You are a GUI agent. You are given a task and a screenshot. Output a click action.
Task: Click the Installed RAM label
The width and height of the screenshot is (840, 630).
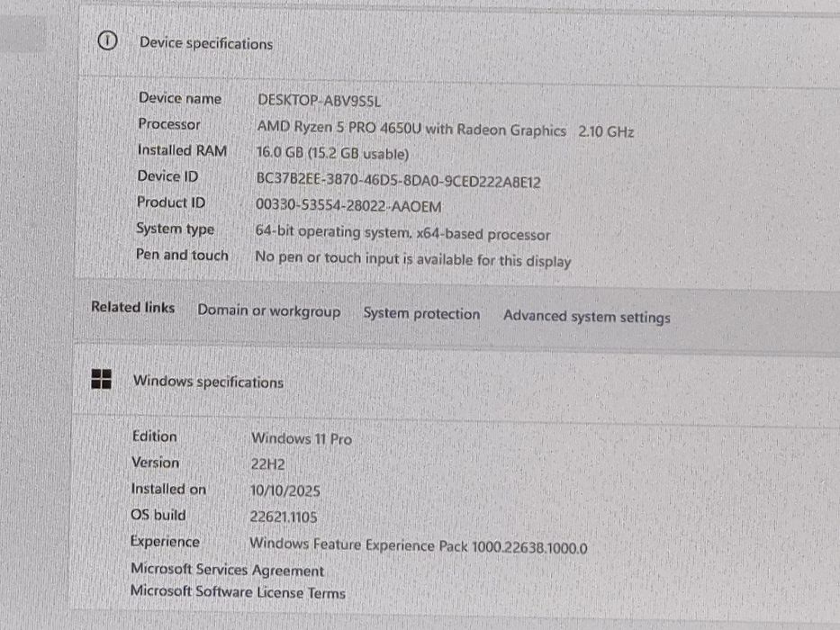click(182, 150)
